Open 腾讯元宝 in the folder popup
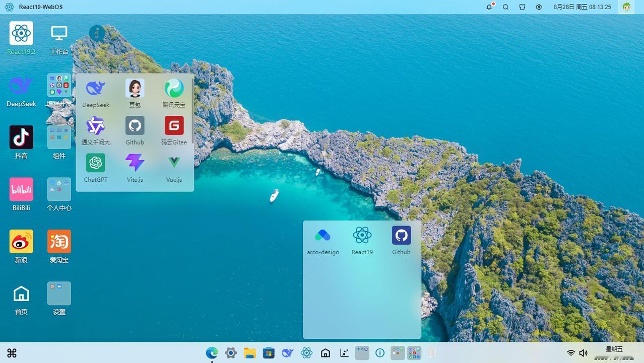The image size is (644, 363). click(x=174, y=88)
